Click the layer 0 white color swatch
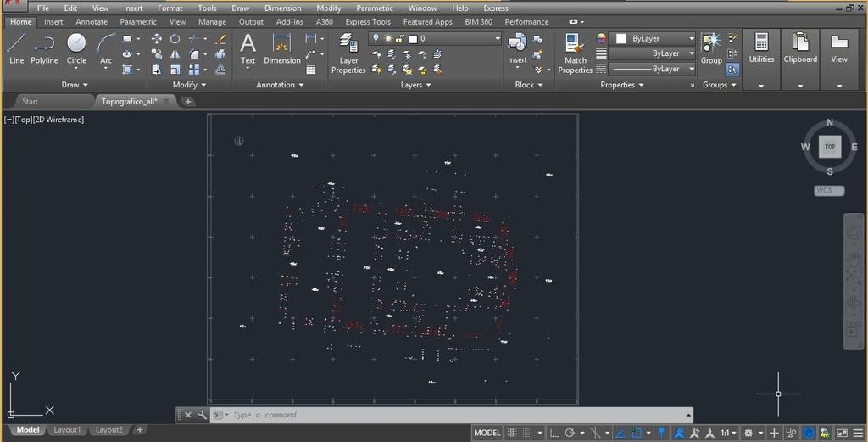Image resolution: width=868 pixels, height=442 pixels. tap(413, 39)
